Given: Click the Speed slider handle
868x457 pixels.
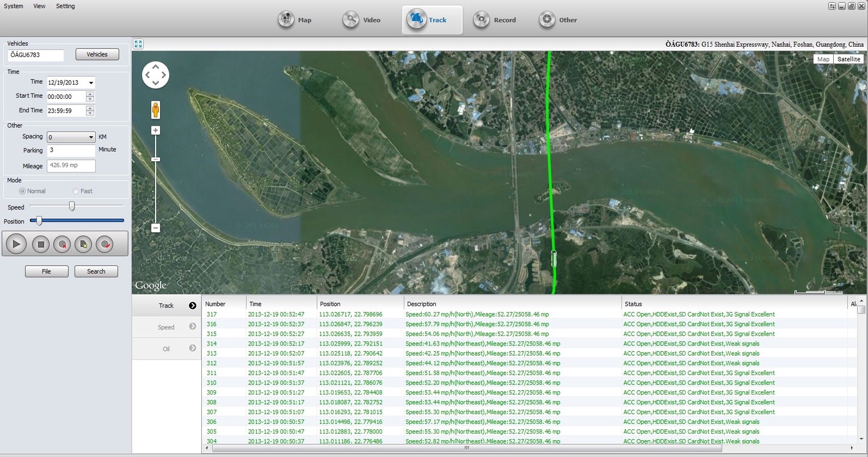Looking at the screenshot, I should [x=72, y=206].
